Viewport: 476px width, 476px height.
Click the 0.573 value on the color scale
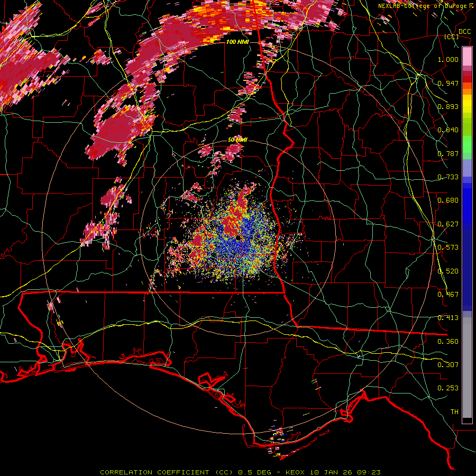448,248
